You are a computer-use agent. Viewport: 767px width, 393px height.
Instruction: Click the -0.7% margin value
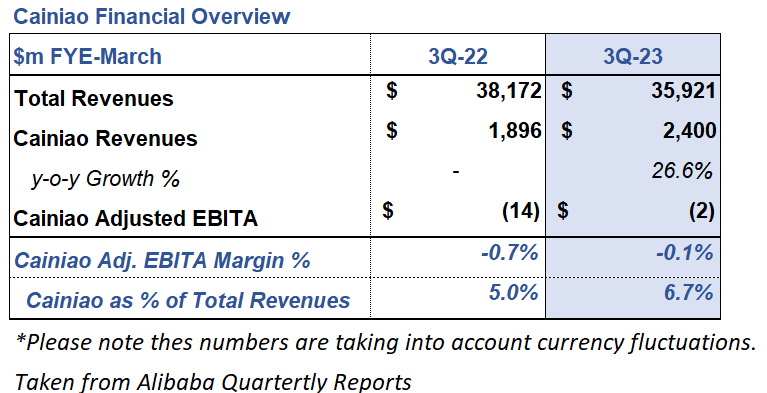[509, 253]
